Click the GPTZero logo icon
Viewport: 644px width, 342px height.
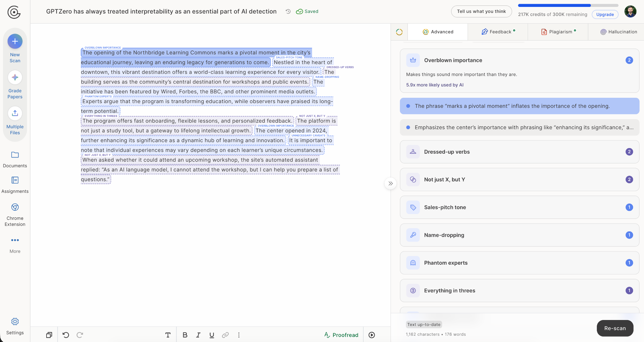click(14, 12)
